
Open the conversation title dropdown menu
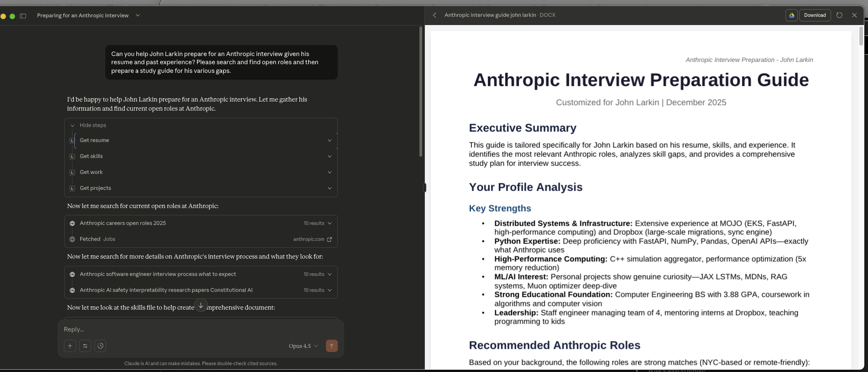[138, 15]
